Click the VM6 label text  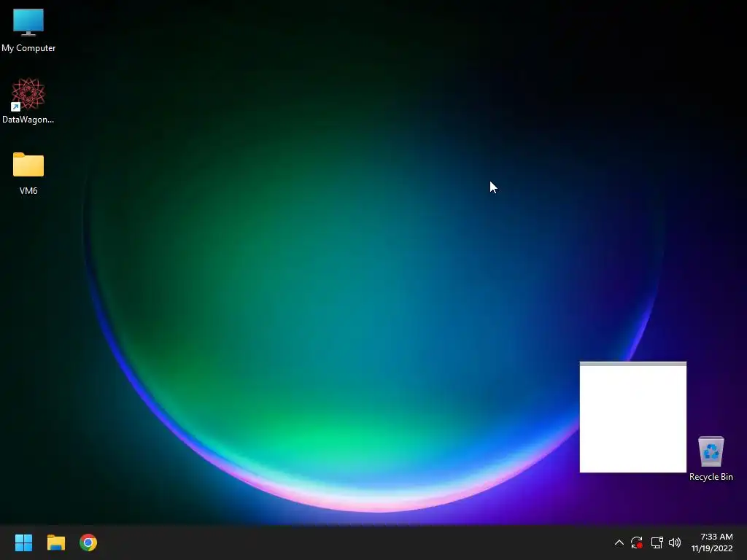coord(28,191)
